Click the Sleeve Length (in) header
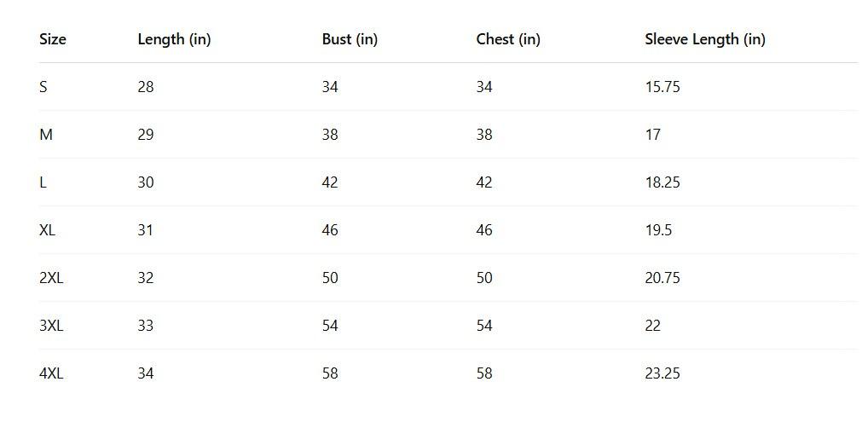 (705, 39)
